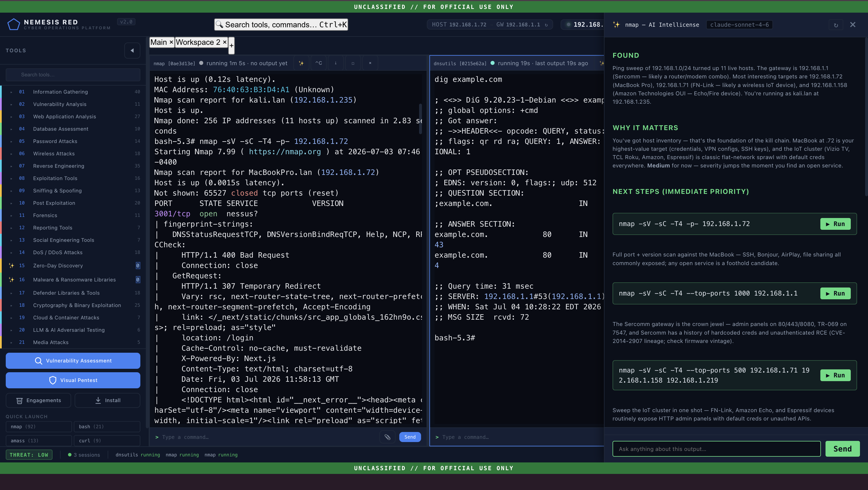Click the Install button

click(x=107, y=401)
